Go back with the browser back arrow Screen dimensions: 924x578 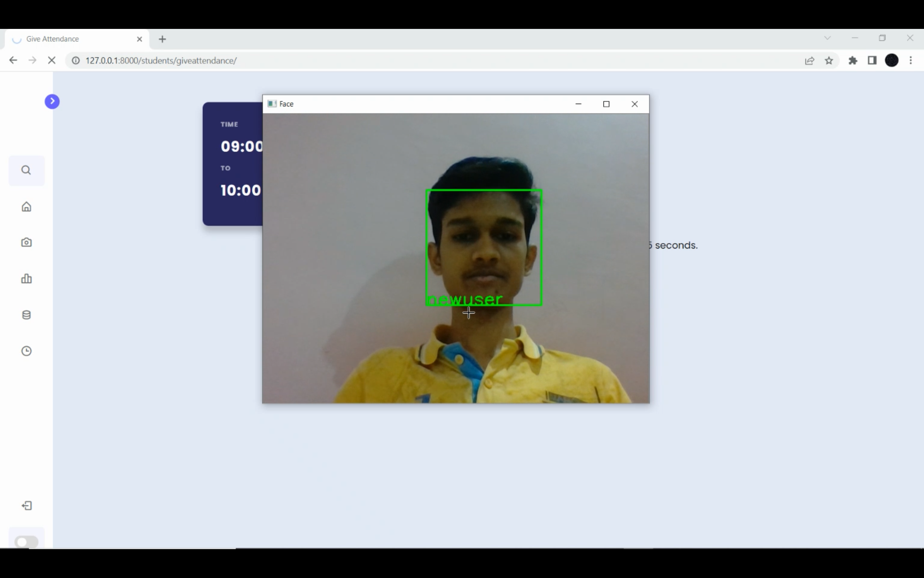13,60
